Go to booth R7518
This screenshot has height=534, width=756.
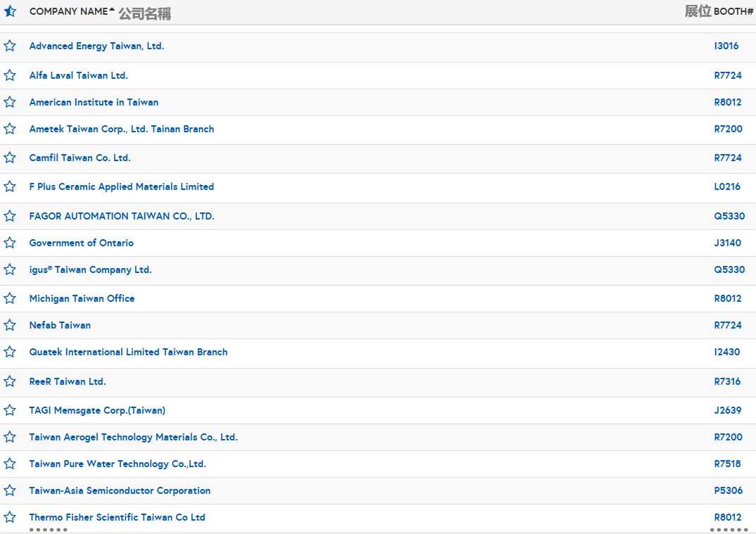pyautogui.click(x=727, y=464)
